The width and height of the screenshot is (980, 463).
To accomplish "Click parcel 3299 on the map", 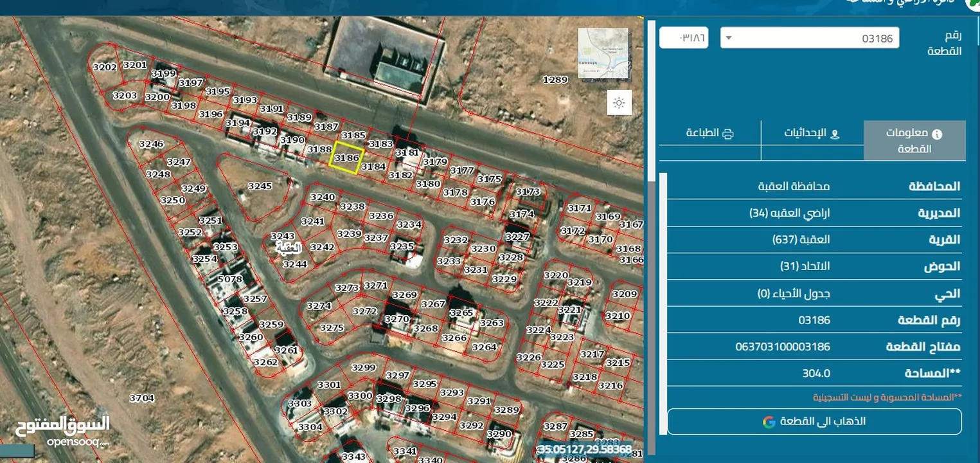I will click(x=364, y=367).
